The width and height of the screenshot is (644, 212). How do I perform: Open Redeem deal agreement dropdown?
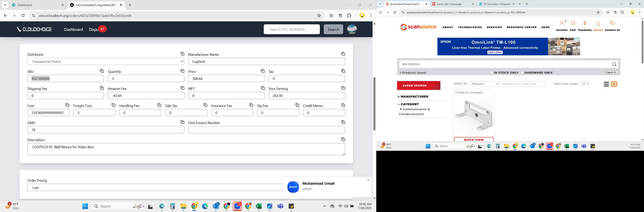coord(522,84)
